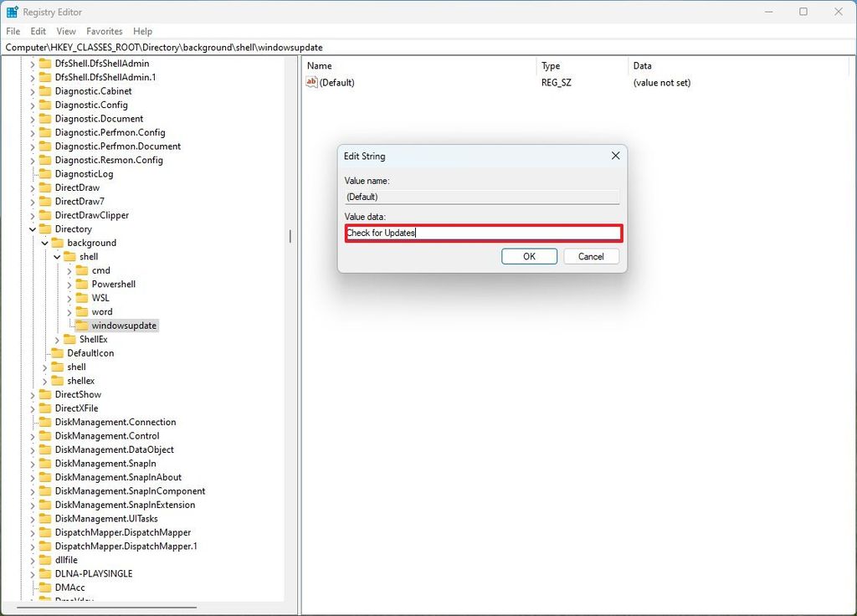This screenshot has width=857, height=616.
Task: Click the ShellEx folder icon
Action: 69,339
